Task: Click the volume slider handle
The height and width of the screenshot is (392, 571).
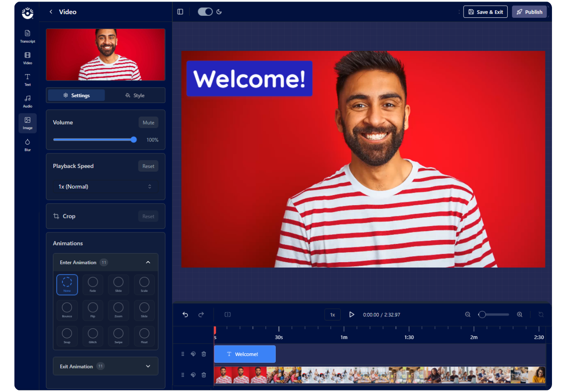Action: pos(134,140)
